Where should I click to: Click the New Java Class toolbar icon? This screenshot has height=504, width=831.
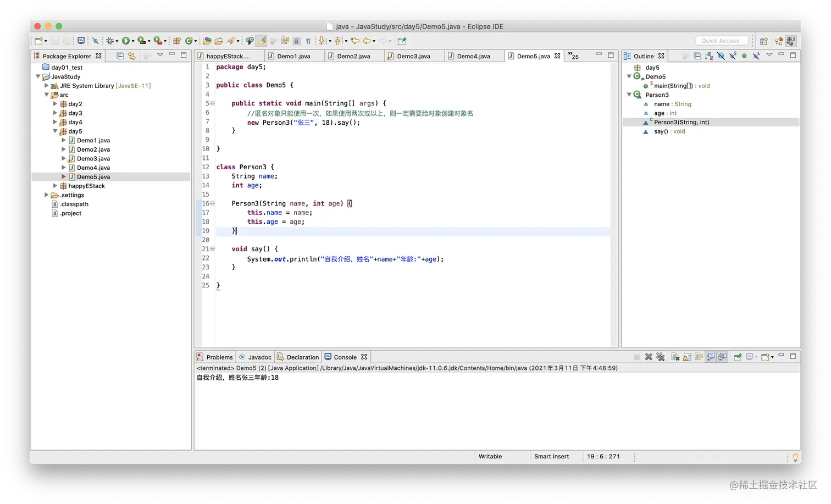pos(189,41)
